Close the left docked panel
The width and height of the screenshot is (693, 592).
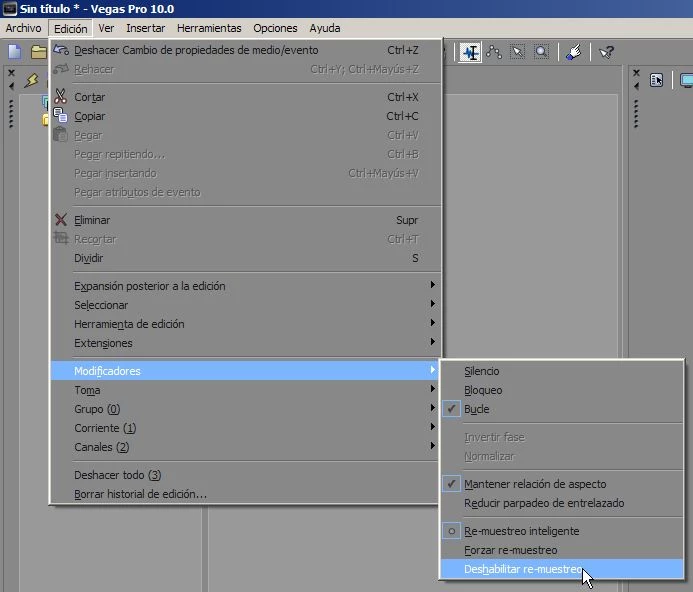pos(11,73)
